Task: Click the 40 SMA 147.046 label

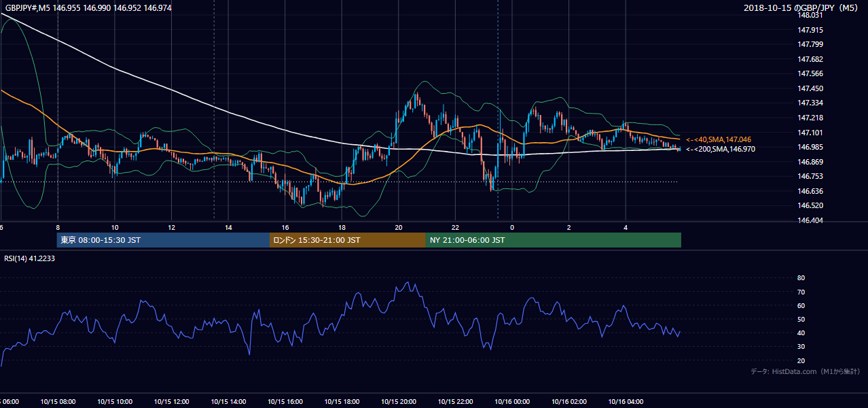Action: [x=719, y=139]
